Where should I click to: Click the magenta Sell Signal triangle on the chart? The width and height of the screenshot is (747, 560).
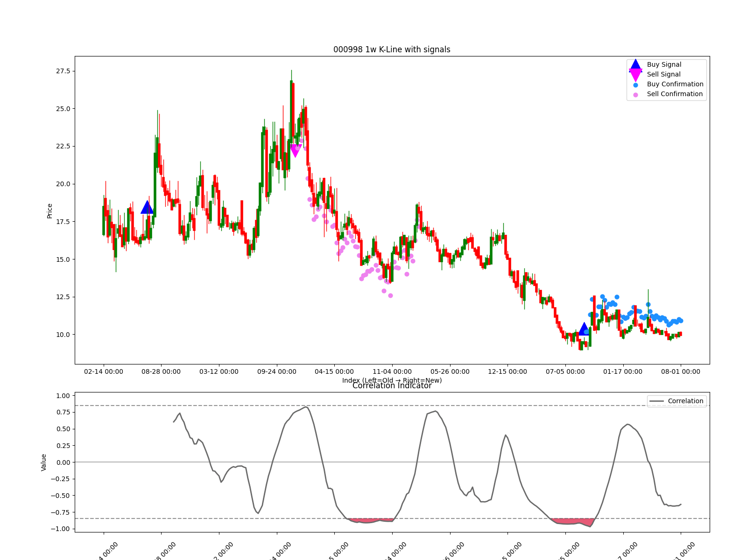click(x=296, y=151)
